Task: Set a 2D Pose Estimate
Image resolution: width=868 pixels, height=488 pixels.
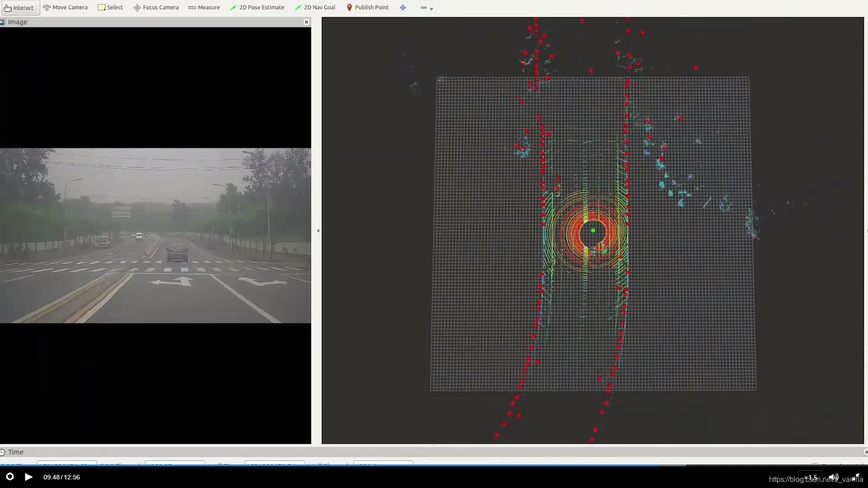Action: [x=257, y=8]
